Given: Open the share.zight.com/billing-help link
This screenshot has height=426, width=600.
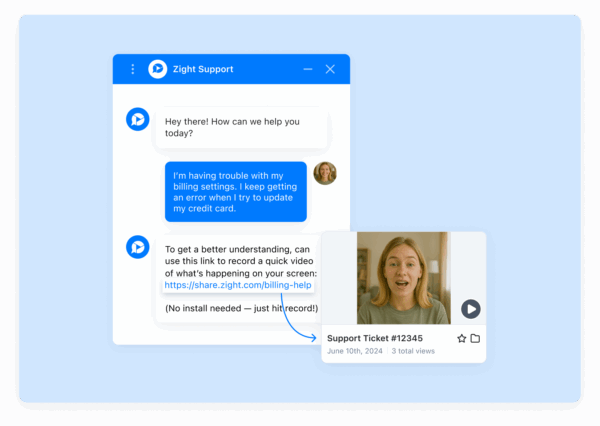Looking at the screenshot, I should [x=238, y=285].
